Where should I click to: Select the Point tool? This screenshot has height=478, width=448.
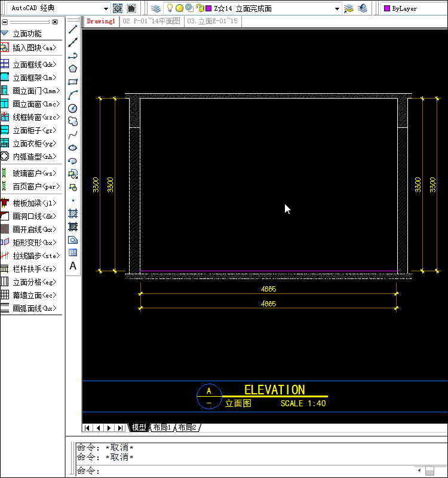pos(73,200)
